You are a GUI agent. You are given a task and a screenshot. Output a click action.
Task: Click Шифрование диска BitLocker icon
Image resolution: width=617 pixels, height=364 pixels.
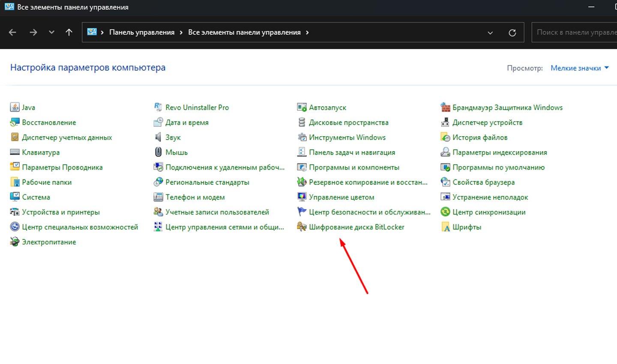[302, 227]
